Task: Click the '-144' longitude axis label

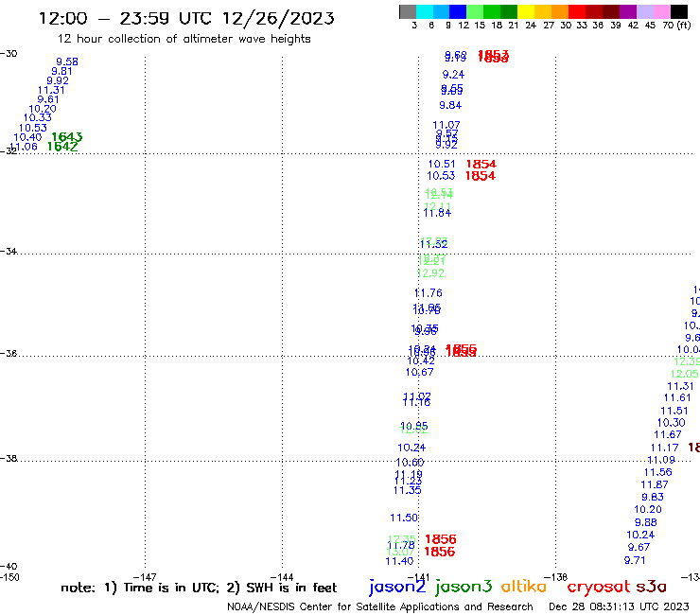Action: click(282, 577)
